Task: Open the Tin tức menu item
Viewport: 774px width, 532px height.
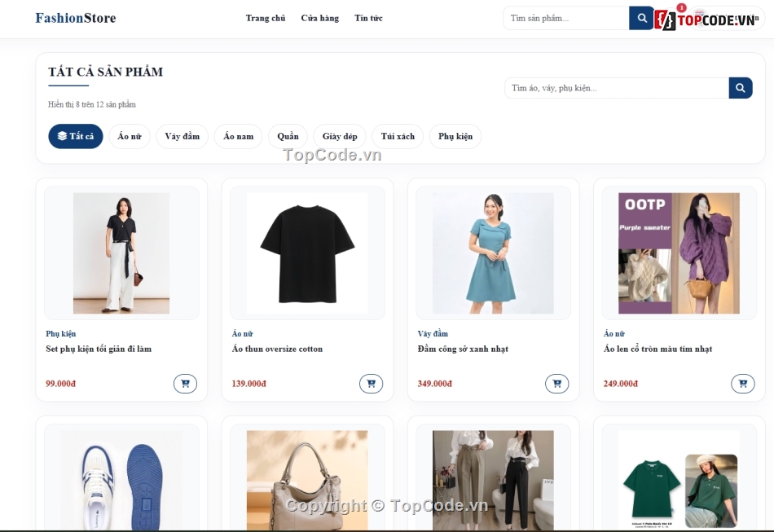Action: (368, 18)
